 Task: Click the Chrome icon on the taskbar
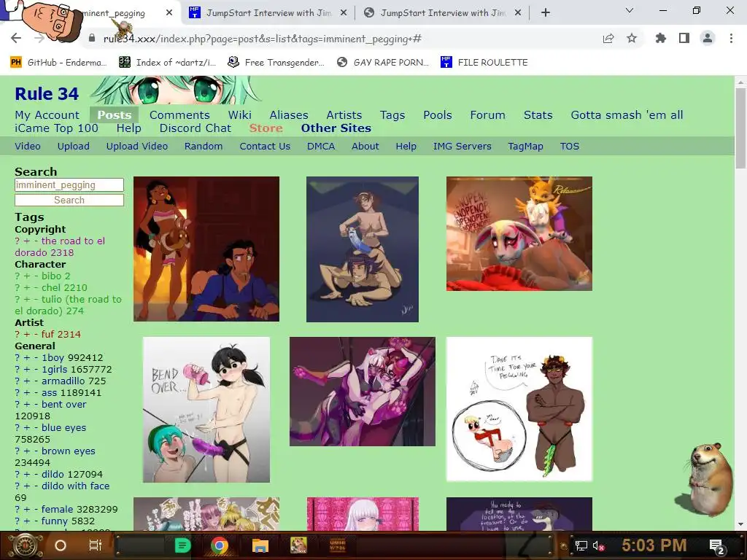[x=219, y=545]
